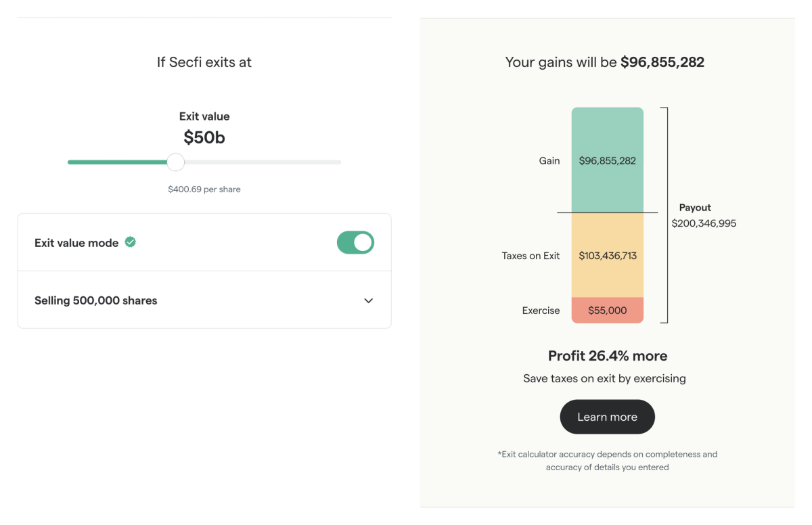Click the red Exercise bar segment
812x525 pixels.
pyautogui.click(x=607, y=310)
